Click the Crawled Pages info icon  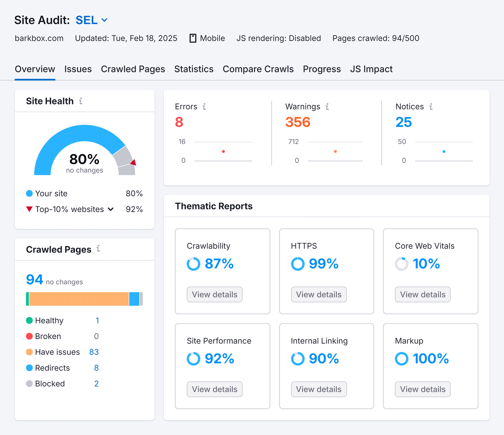(x=98, y=248)
